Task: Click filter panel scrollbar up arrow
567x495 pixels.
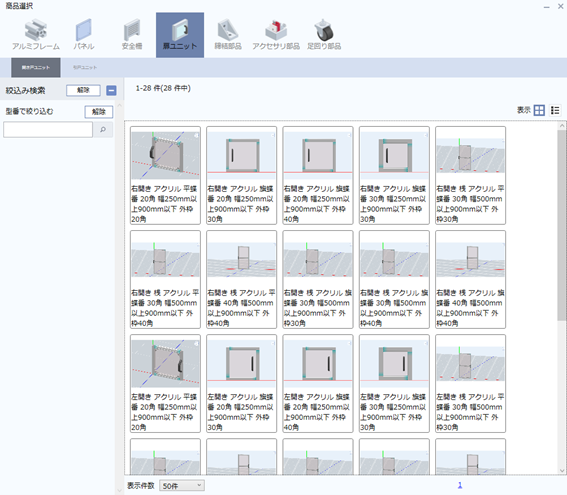Action: pyautogui.click(x=119, y=105)
